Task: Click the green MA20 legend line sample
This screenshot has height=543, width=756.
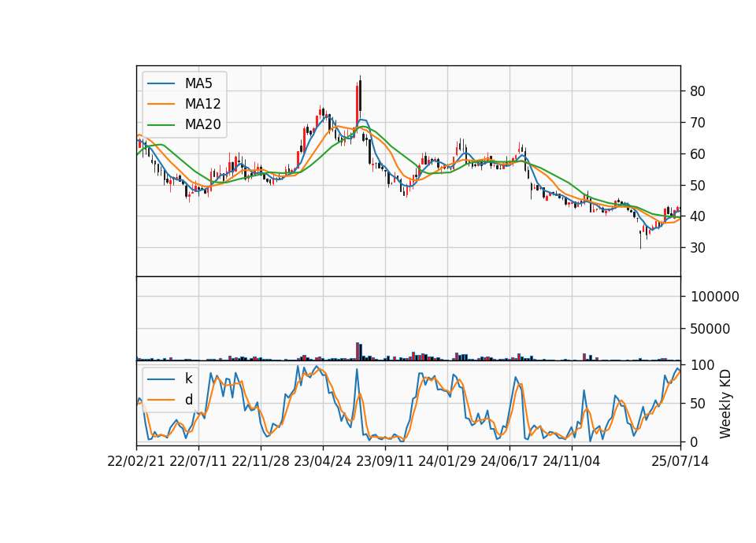Action: point(161,124)
